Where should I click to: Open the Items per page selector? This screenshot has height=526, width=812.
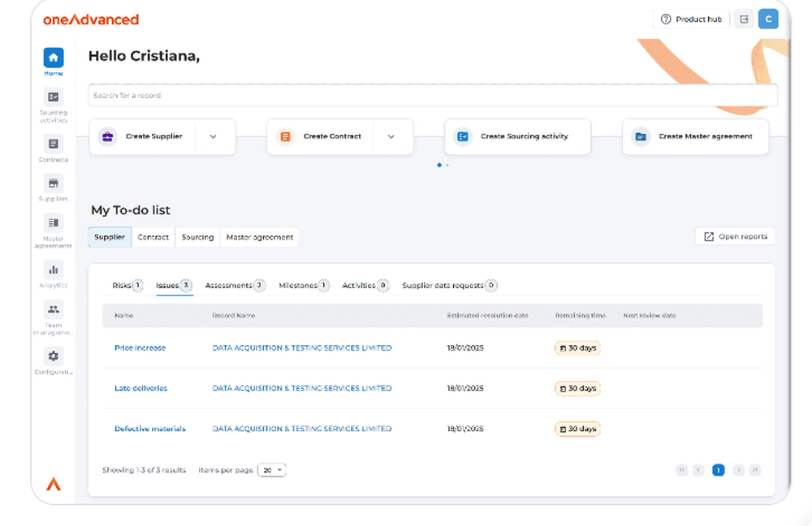[272, 469]
